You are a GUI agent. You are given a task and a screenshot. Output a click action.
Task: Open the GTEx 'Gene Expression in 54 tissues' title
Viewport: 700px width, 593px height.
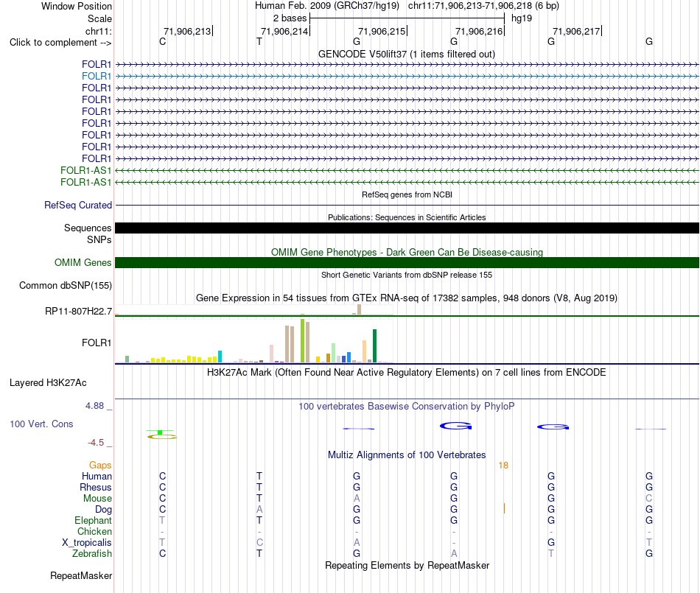pyautogui.click(x=407, y=298)
